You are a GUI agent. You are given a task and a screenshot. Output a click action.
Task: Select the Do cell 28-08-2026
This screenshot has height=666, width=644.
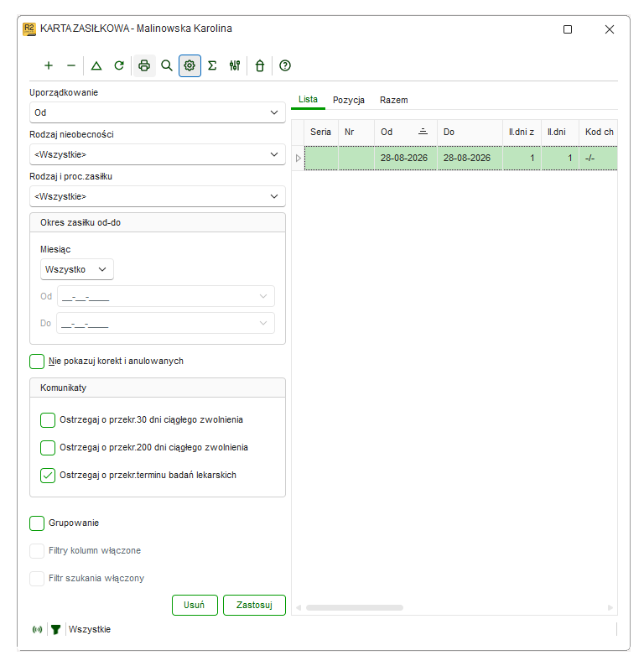coord(470,158)
